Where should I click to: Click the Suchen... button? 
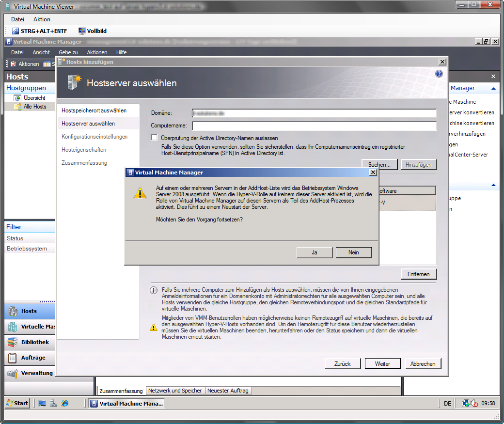coord(379,165)
